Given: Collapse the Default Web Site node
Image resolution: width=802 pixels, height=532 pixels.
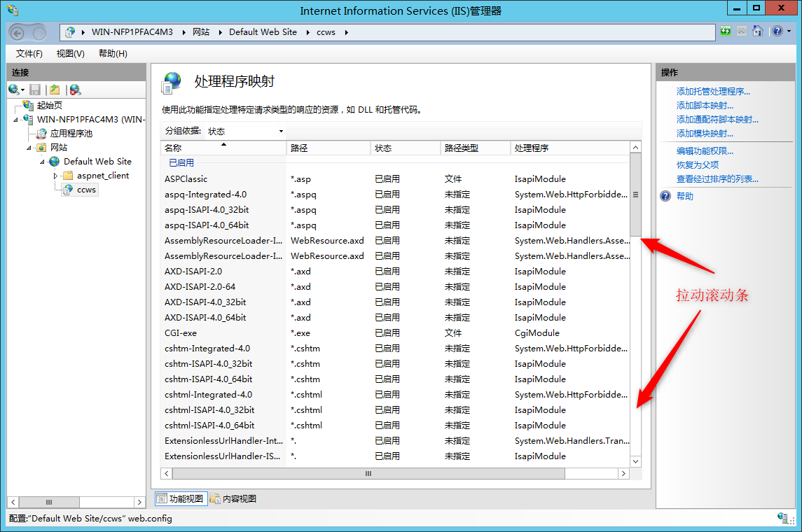Looking at the screenshot, I should 42,162.
